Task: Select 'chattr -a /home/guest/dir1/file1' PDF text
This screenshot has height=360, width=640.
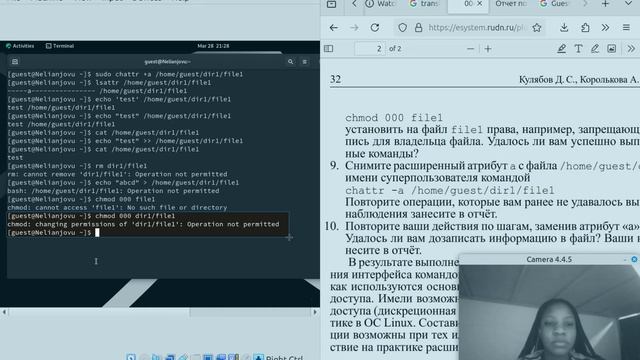Action: (x=450, y=191)
